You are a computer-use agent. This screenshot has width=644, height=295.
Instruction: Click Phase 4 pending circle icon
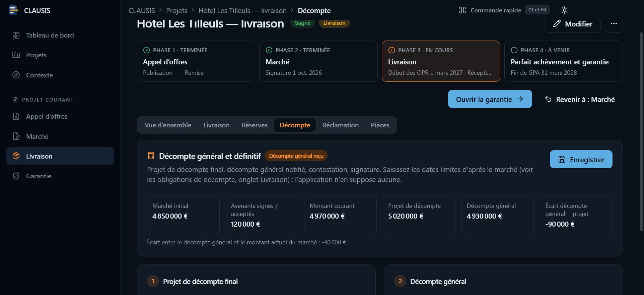pyautogui.click(x=514, y=50)
